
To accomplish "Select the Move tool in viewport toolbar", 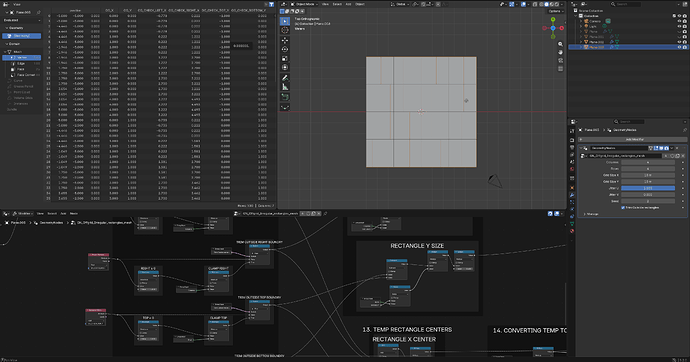I will (x=285, y=40).
